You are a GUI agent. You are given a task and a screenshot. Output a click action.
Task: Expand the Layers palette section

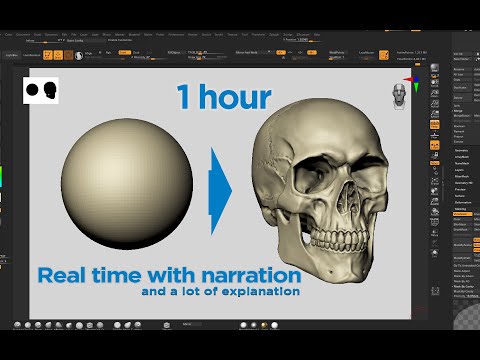click(x=459, y=170)
